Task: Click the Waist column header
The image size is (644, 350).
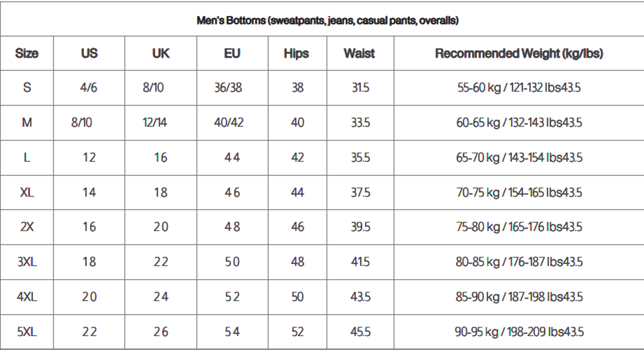Action: [x=359, y=53]
